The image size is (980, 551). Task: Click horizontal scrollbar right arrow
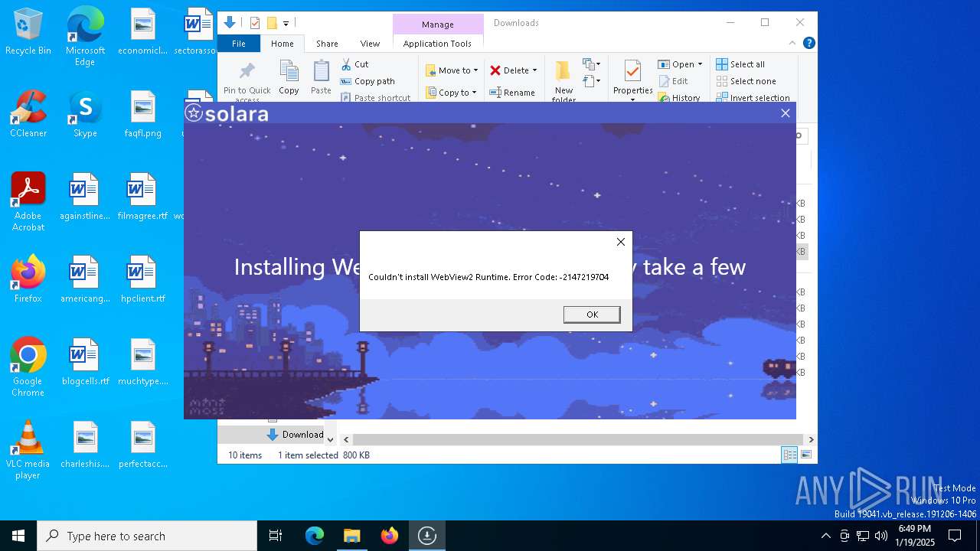point(811,439)
